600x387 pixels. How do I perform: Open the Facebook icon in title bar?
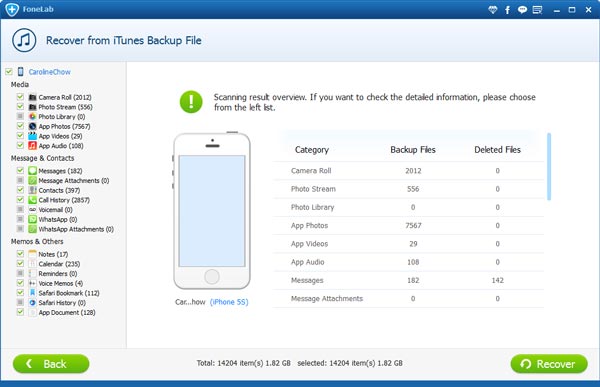[507, 10]
